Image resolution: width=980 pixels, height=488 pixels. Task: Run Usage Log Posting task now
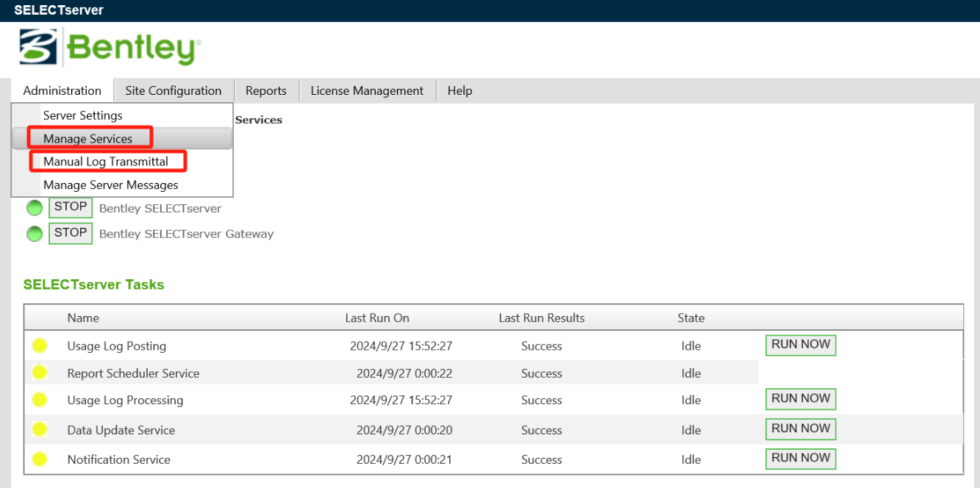(801, 345)
